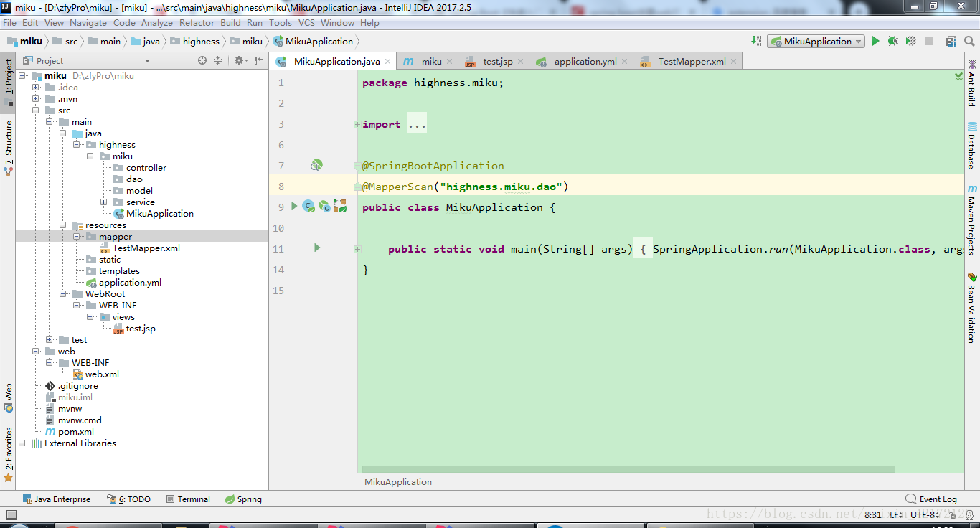Click the Make Project build icon
The image size is (980, 528).
click(x=756, y=42)
